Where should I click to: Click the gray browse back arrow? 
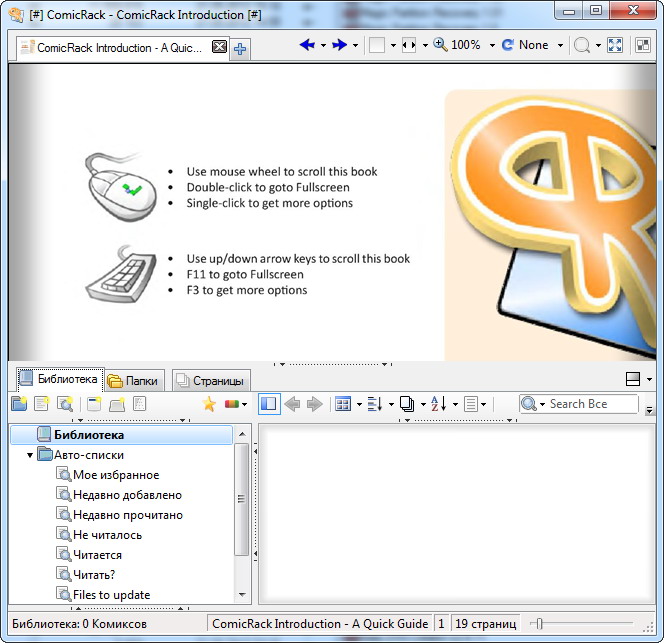(x=292, y=404)
